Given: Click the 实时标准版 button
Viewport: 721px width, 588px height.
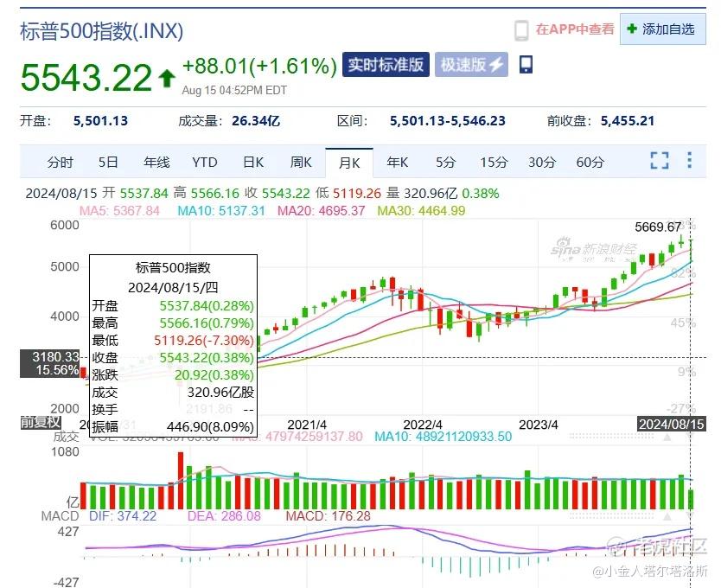Looking at the screenshot, I should pyautogui.click(x=386, y=64).
